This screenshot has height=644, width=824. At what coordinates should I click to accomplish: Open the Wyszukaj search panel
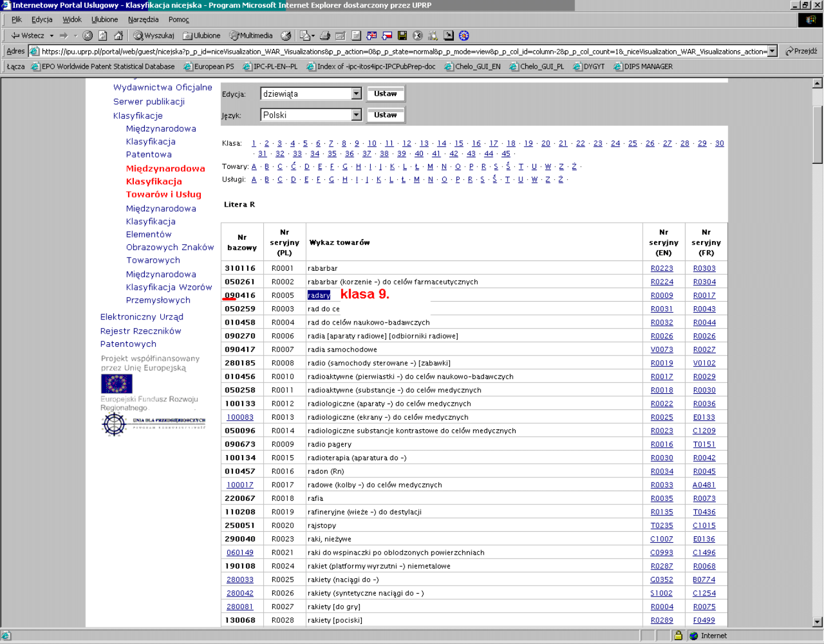[x=154, y=35]
